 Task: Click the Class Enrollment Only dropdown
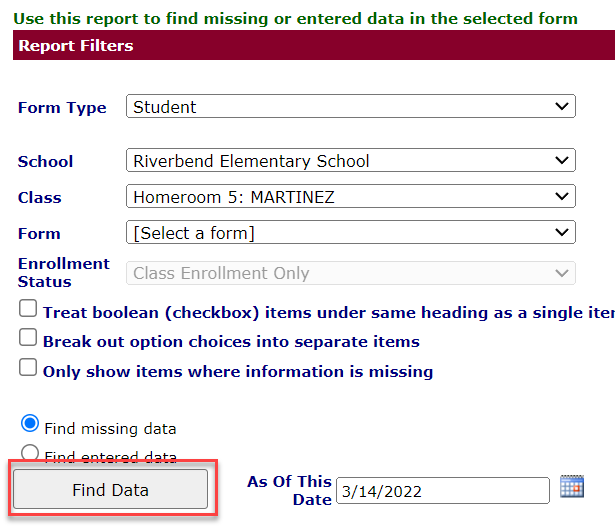[351, 273]
